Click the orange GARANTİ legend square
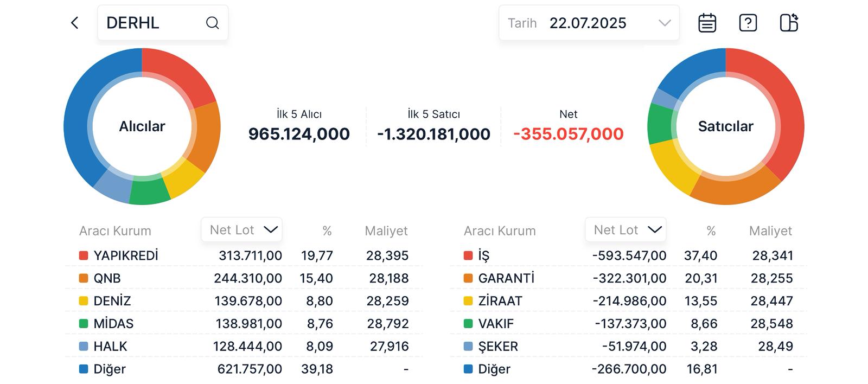The height and width of the screenshot is (384, 868). 468,278
